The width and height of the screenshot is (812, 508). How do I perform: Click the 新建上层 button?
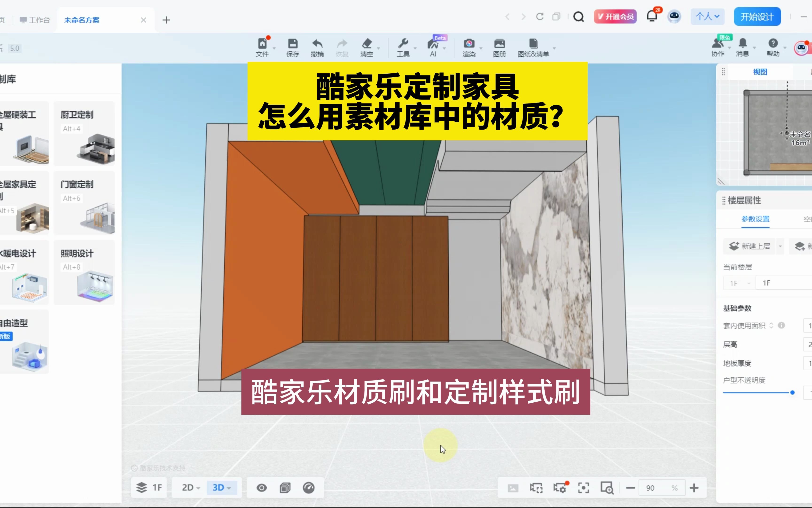click(750, 246)
